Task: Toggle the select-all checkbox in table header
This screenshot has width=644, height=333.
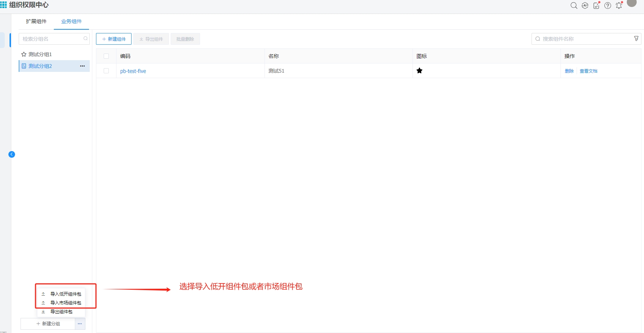Action: pyautogui.click(x=106, y=56)
